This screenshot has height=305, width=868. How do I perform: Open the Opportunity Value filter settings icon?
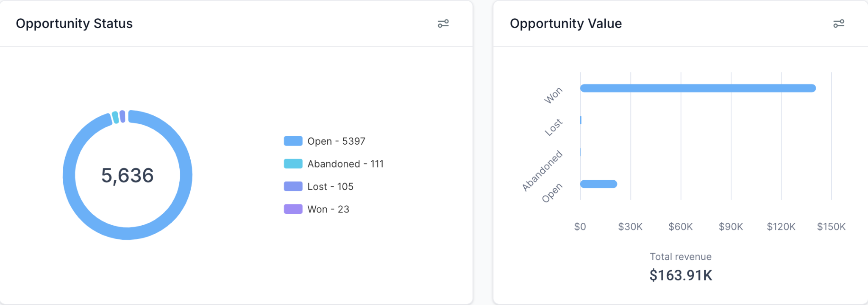pos(839,24)
